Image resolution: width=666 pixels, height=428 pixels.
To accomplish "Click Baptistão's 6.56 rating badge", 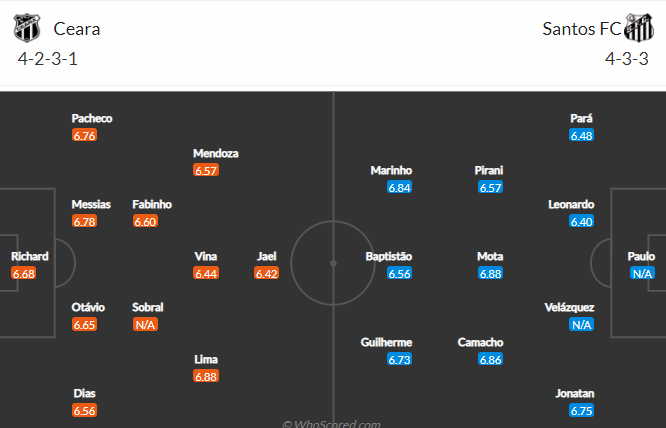I will coord(399,273).
